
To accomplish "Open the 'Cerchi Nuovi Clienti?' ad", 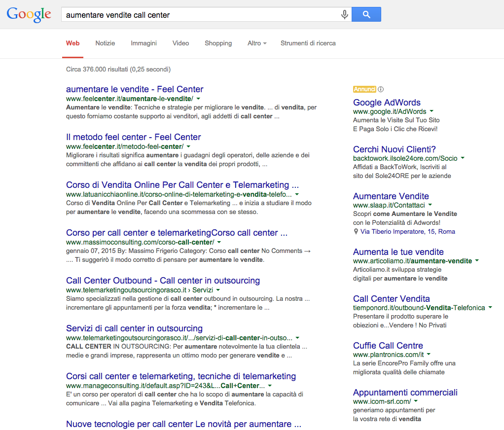I will 395,149.
